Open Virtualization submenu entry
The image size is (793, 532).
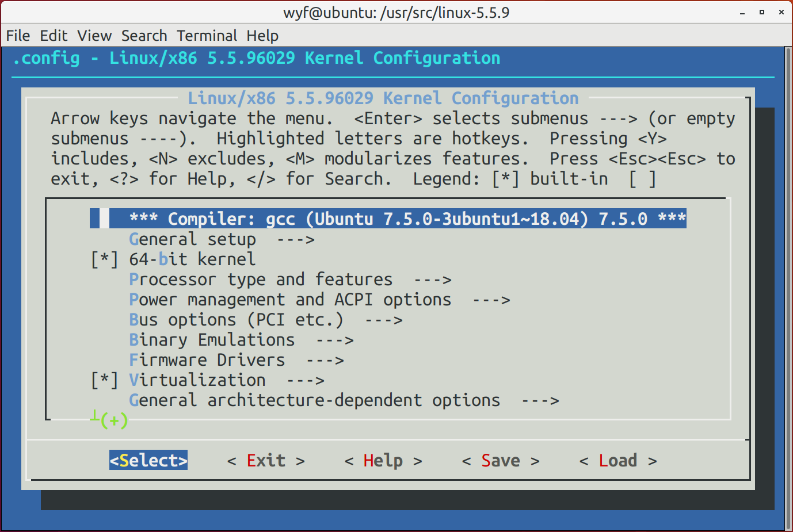click(197, 380)
